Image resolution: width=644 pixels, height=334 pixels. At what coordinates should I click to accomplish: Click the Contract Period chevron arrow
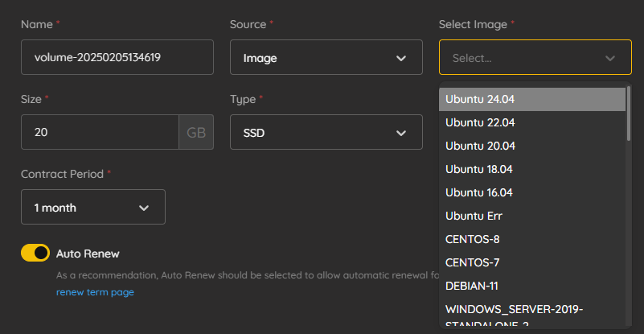pos(144,208)
